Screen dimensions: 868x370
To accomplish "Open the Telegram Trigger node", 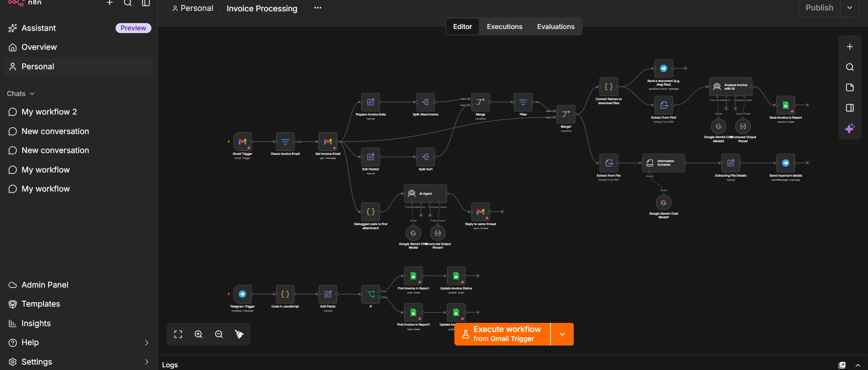I will tap(242, 294).
